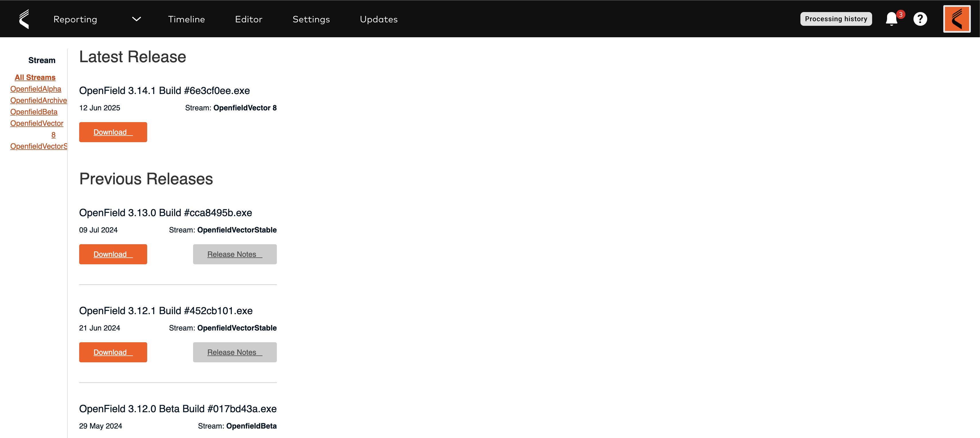This screenshot has width=980, height=438.
Task: View Release Notes for OpenField 3.13.0
Action: pyautogui.click(x=234, y=254)
